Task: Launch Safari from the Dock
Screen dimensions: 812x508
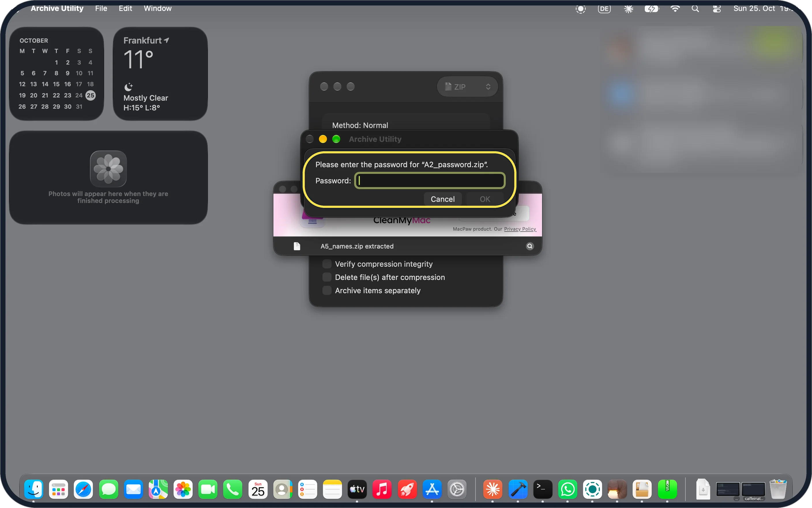Action: [83, 489]
